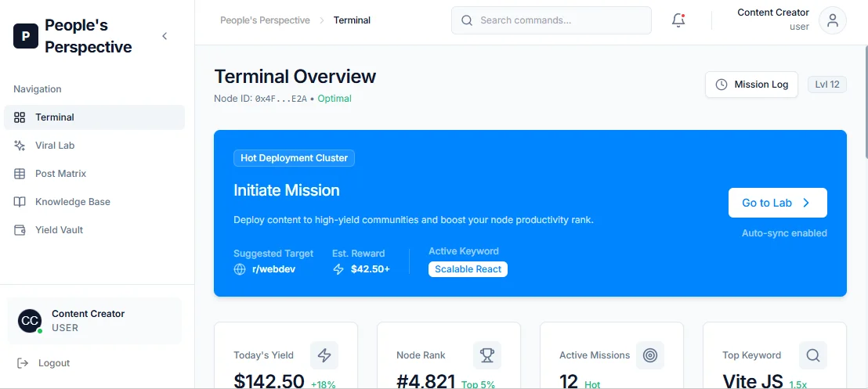
Task: Click the Terminal breadcrumb
Action: coord(352,20)
